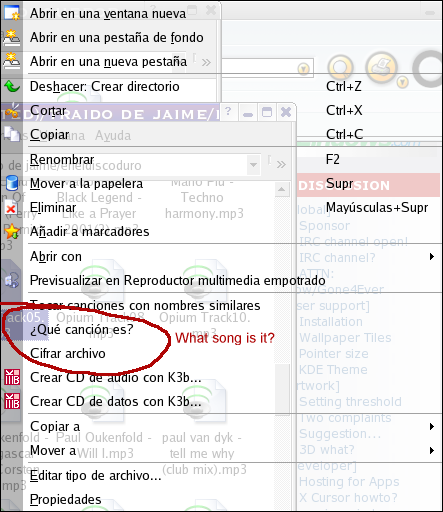Click the printer icon in browser toolbar
443x512 pixels.
coord(381,67)
